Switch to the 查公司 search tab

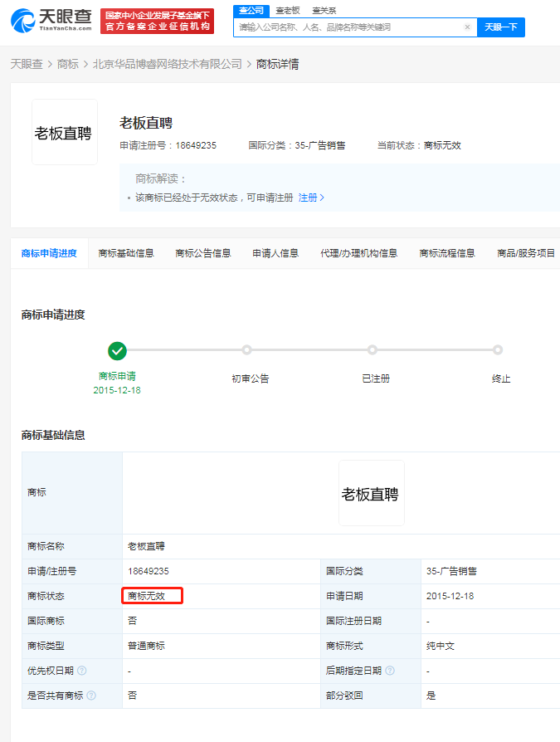[251, 11]
